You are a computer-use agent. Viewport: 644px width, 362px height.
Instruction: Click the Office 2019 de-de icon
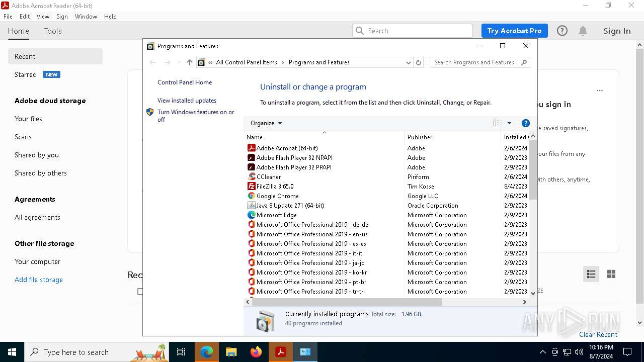(252, 224)
